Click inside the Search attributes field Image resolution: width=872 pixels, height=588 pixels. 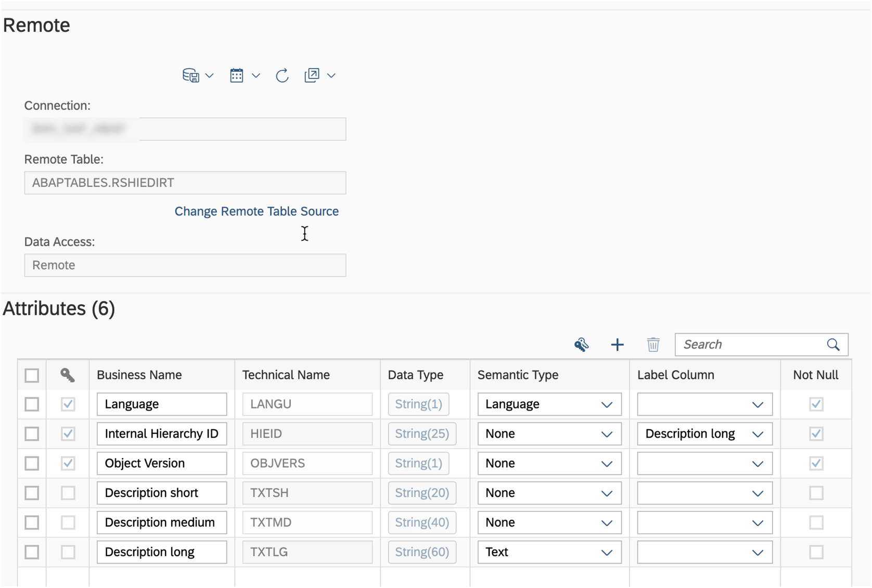click(x=749, y=344)
